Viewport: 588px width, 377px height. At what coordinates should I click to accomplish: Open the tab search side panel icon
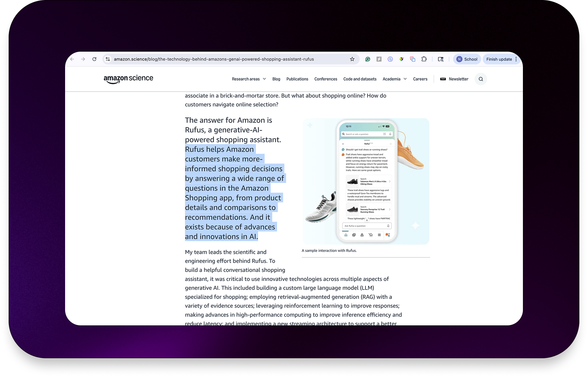[440, 59]
